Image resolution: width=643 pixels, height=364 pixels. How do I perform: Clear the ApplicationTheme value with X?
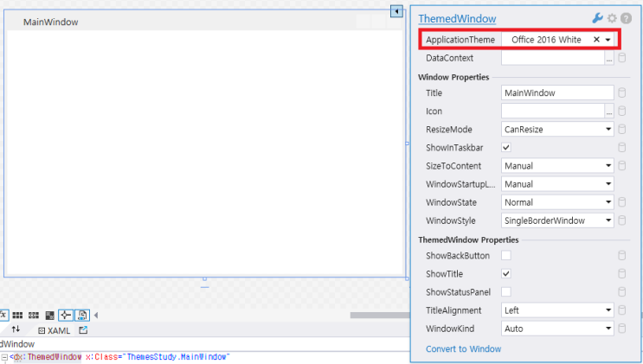(x=596, y=40)
